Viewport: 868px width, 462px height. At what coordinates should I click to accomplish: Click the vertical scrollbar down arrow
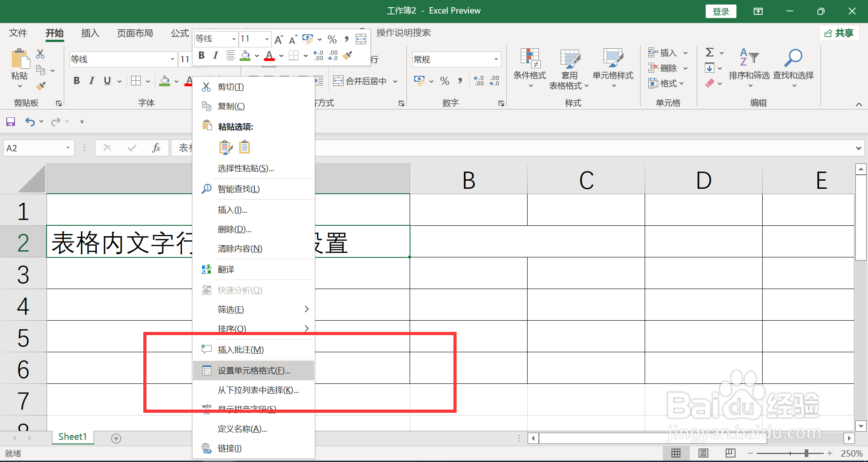point(861,426)
